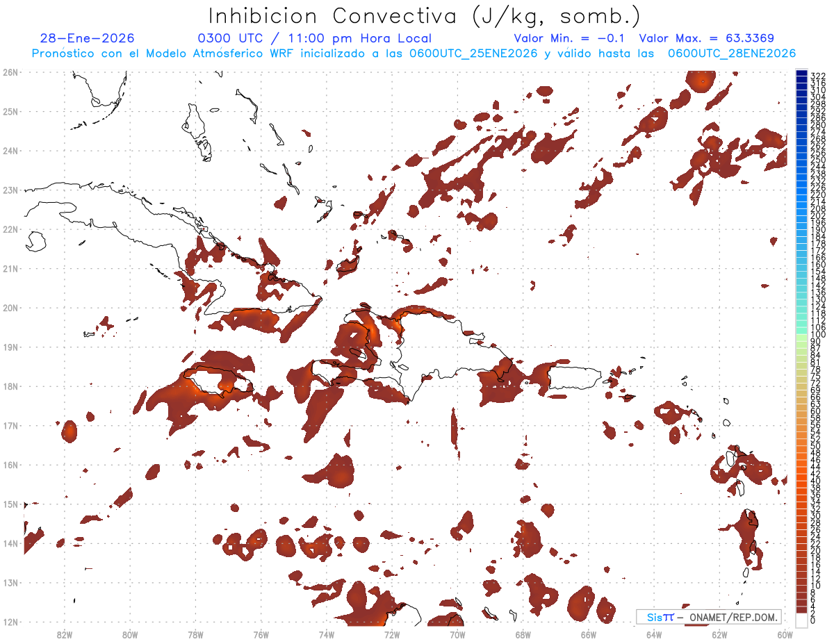Click the "Valor Max. = 63.3369" readout

pos(706,38)
